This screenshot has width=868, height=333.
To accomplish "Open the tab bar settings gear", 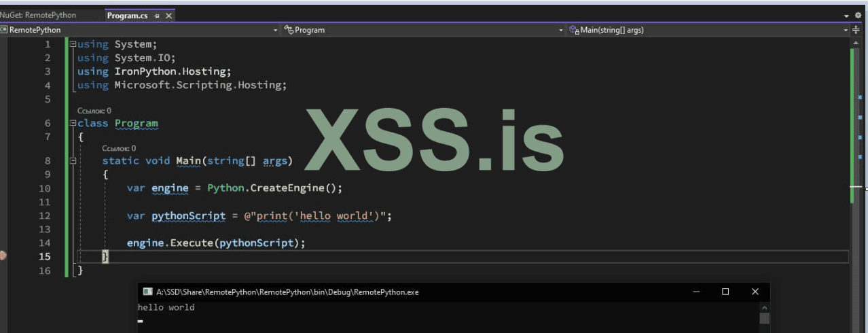I will coord(858,15).
